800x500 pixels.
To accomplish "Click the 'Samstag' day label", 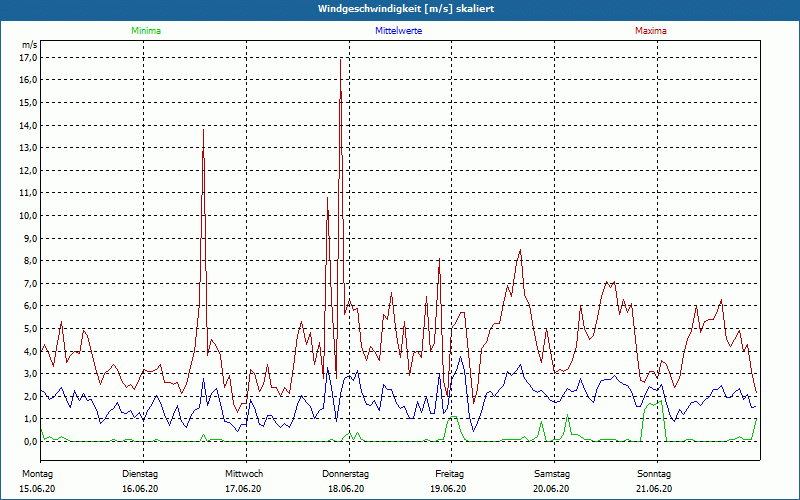I will (552, 474).
